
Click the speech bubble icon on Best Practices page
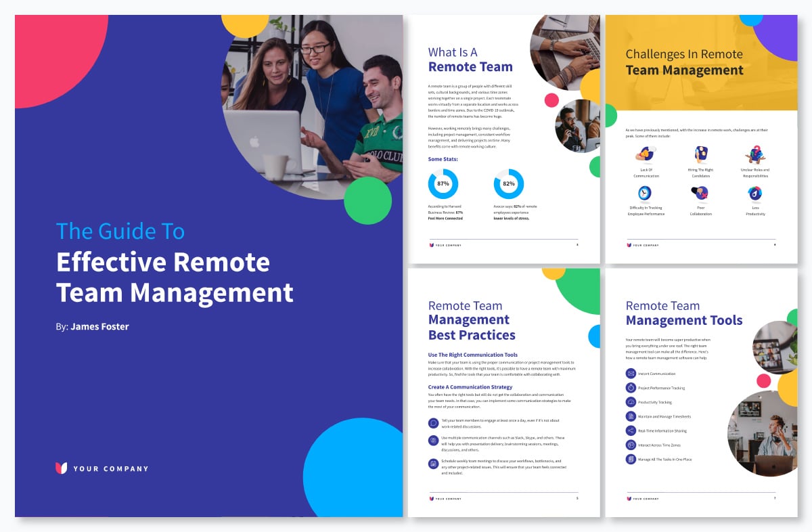433,423
